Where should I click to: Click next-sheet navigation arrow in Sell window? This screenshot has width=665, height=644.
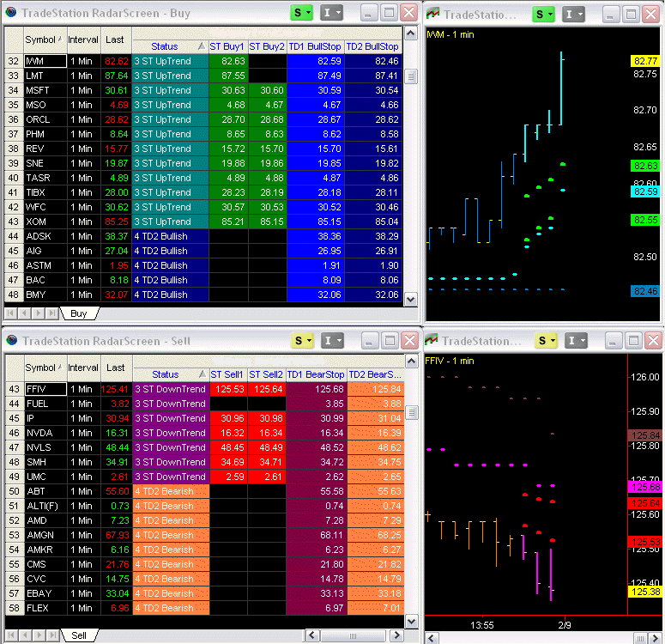tap(38, 635)
